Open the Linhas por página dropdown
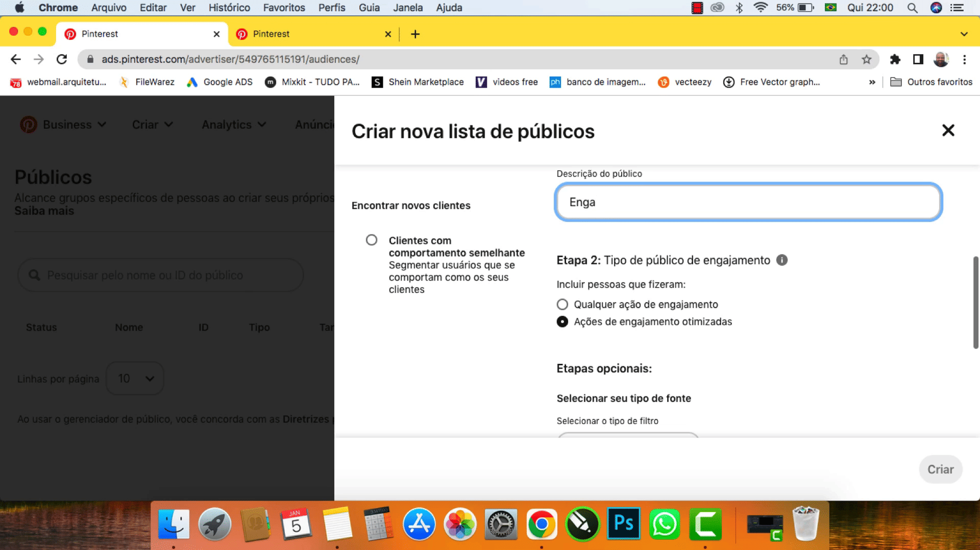Screen dimensions: 980x550 point(135,379)
